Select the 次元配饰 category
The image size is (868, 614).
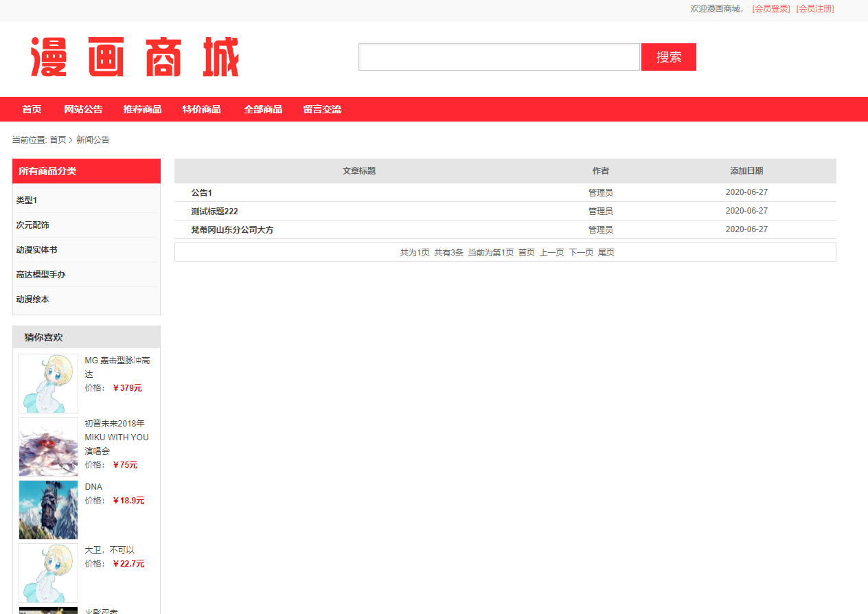coord(32,225)
